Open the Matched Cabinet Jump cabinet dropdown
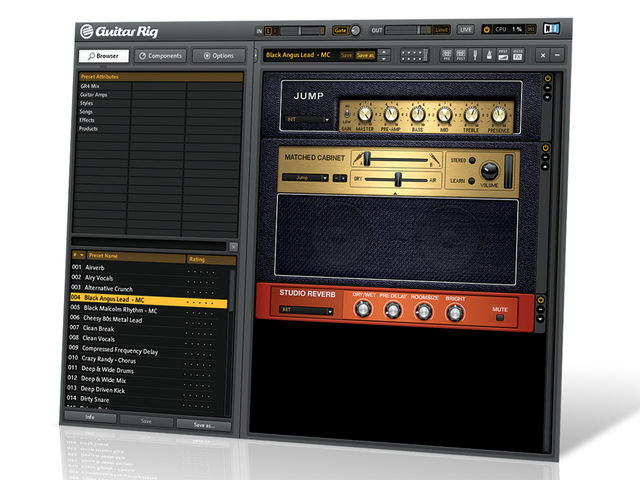The image size is (640, 480). point(305,178)
